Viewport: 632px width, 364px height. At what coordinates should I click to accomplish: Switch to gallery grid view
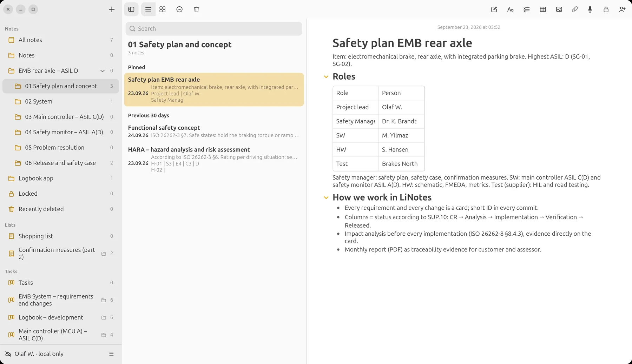(163, 9)
